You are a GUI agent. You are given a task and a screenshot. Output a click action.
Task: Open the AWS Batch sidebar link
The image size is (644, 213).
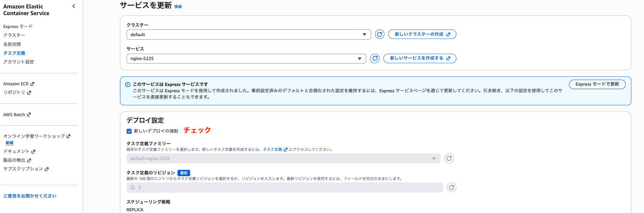click(14, 115)
